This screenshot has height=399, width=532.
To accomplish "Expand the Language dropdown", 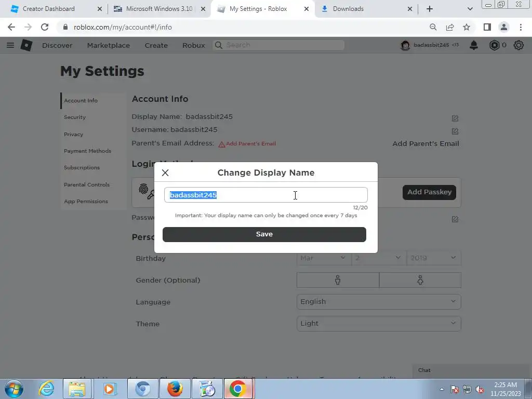I will click(x=379, y=302).
